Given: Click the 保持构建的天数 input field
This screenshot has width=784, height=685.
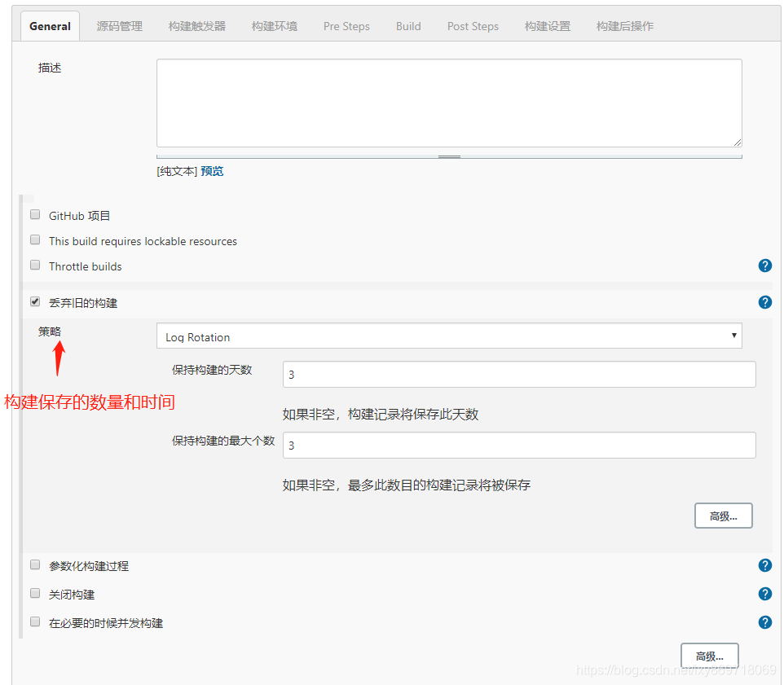Looking at the screenshot, I should 519,374.
